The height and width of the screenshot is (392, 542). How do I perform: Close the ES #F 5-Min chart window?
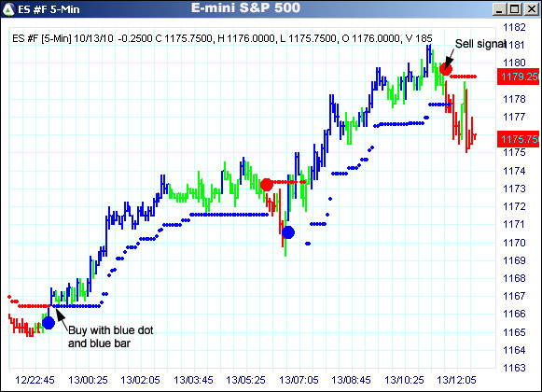click(531, 9)
